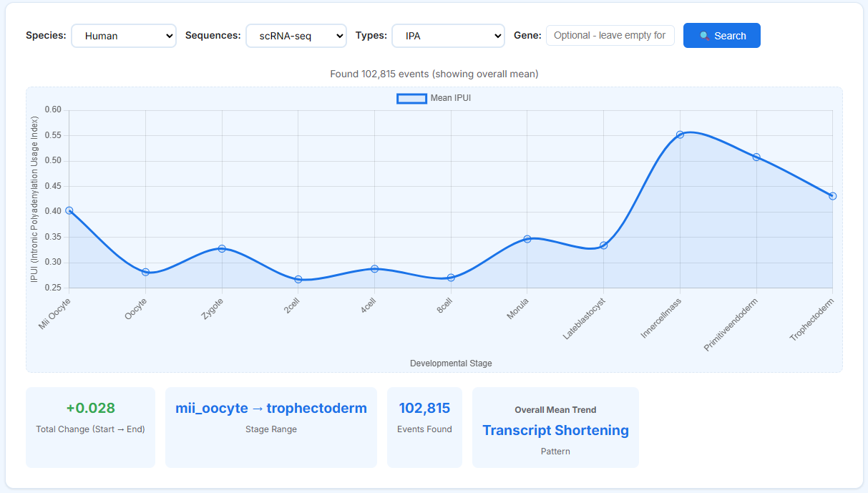868x493 pixels.
Task: Expand the Sequences dropdown set to scRNA-seq
Action: point(296,36)
